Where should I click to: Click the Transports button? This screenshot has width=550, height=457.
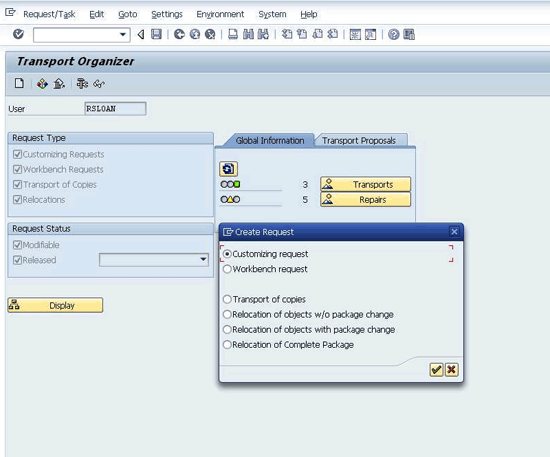pos(365,184)
